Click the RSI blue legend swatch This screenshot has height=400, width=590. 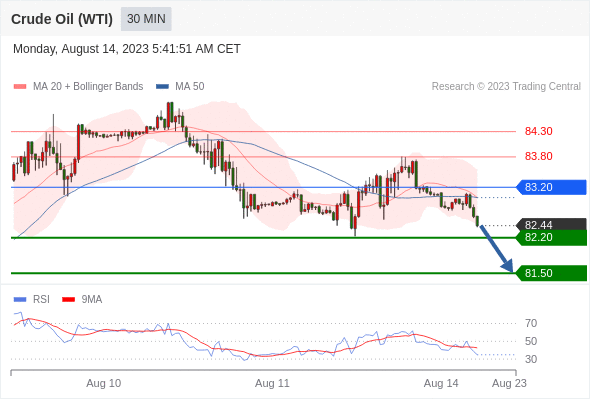20,300
